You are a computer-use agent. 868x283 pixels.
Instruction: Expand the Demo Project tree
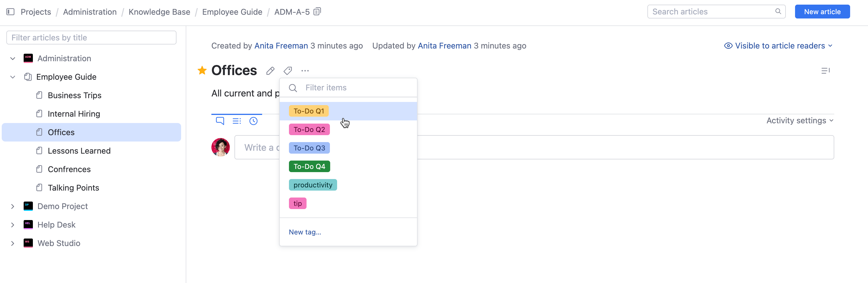[12, 206]
